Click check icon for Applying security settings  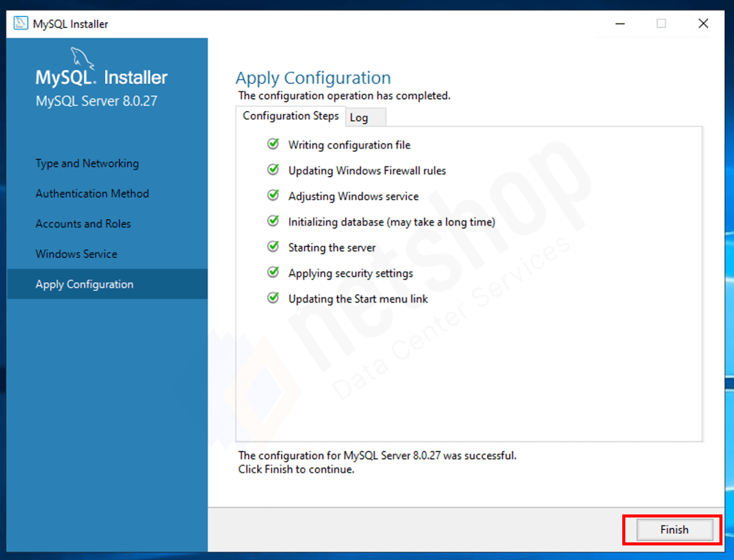(x=273, y=273)
